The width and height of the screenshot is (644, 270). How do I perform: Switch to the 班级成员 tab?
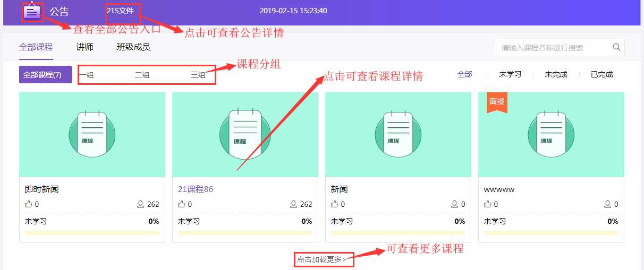click(133, 47)
